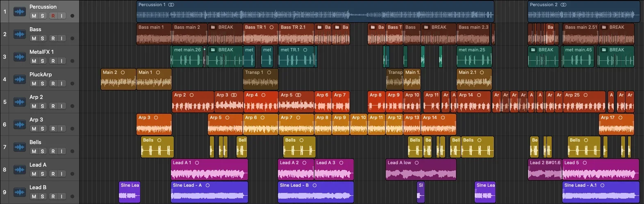This screenshot has width=644, height=204.
Task: Select the Percussion 2 region
Action: click(583, 11)
